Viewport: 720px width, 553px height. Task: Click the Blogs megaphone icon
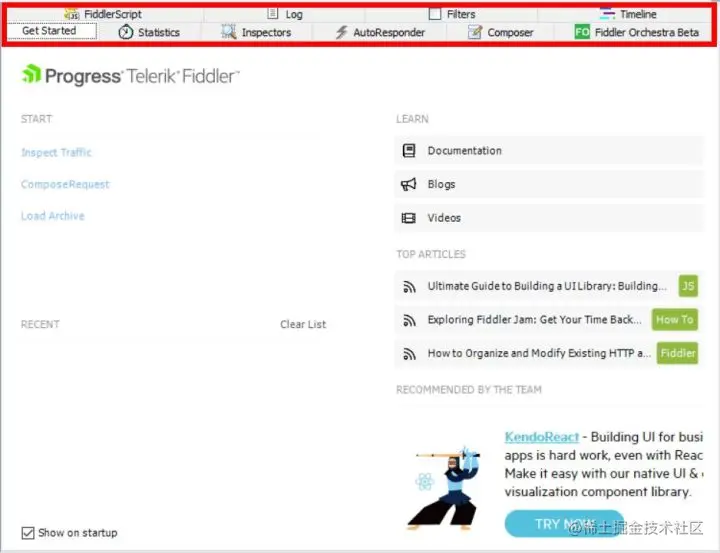409,184
